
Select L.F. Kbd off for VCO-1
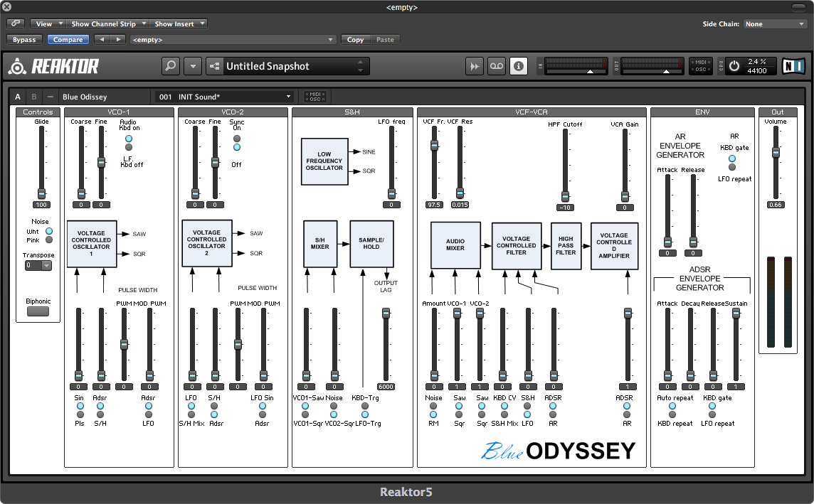[x=129, y=147]
